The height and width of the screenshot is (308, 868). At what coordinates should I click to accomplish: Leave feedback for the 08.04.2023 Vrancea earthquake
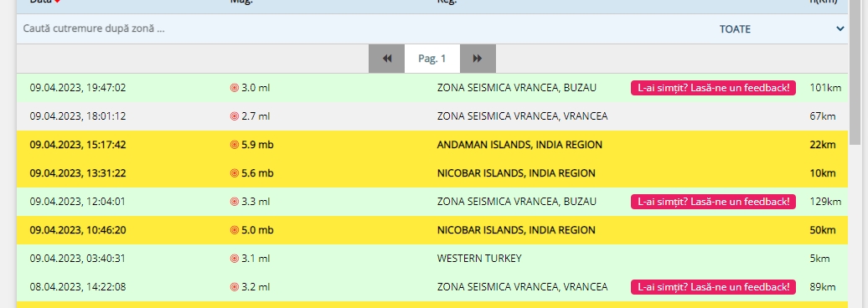point(713,287)
